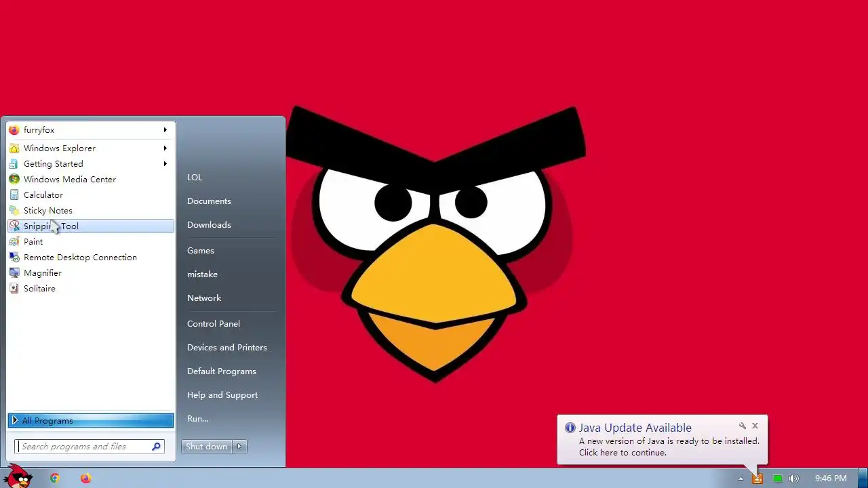Click the wrench icon in Java notification
The height and width of the screenshot is (488, 868).
[x=743, y=426]
